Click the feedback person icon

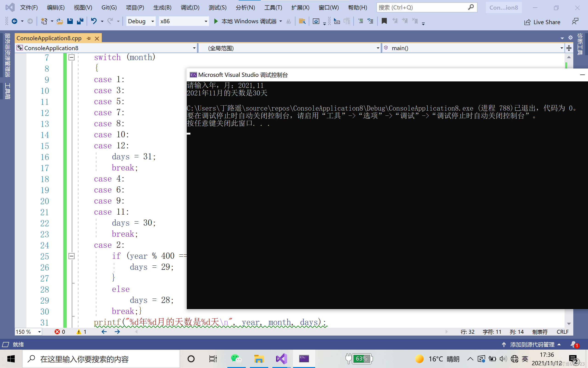(x=575, y=21)
